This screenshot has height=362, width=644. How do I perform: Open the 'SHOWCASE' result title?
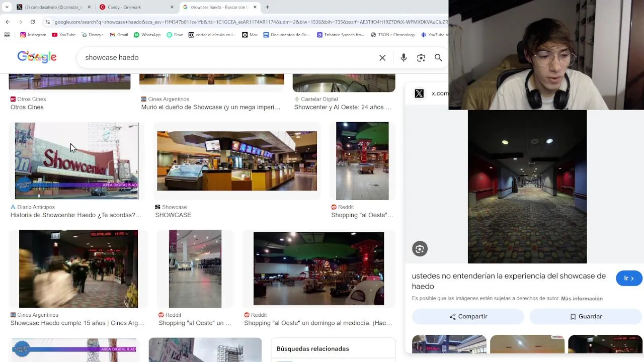click(173, 215)
